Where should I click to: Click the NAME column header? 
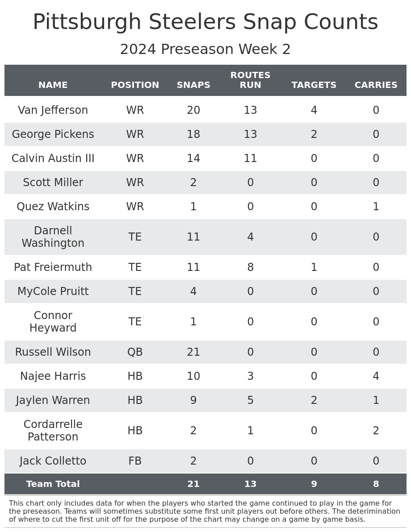coord(53,85)
